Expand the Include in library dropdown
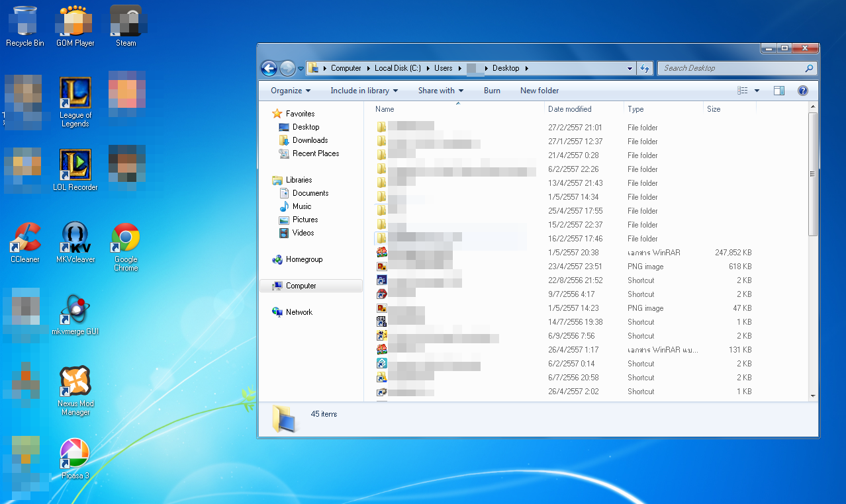This screenshot has width=846, height=504. point(364,91)
